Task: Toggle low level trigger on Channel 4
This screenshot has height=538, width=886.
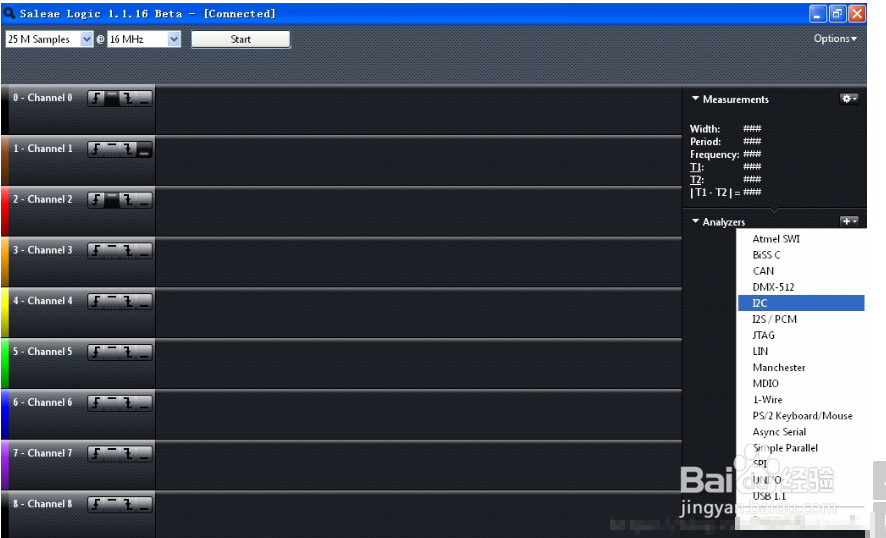Action: click(145, 302)
